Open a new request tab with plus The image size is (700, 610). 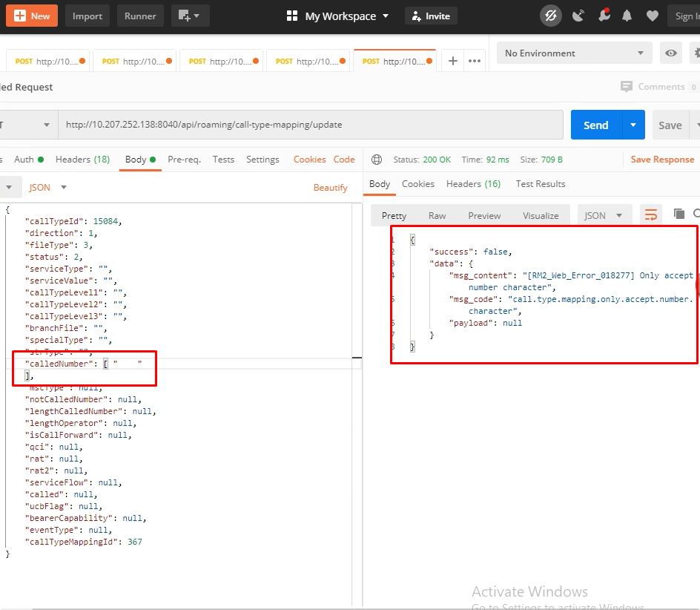coord(453,62)
